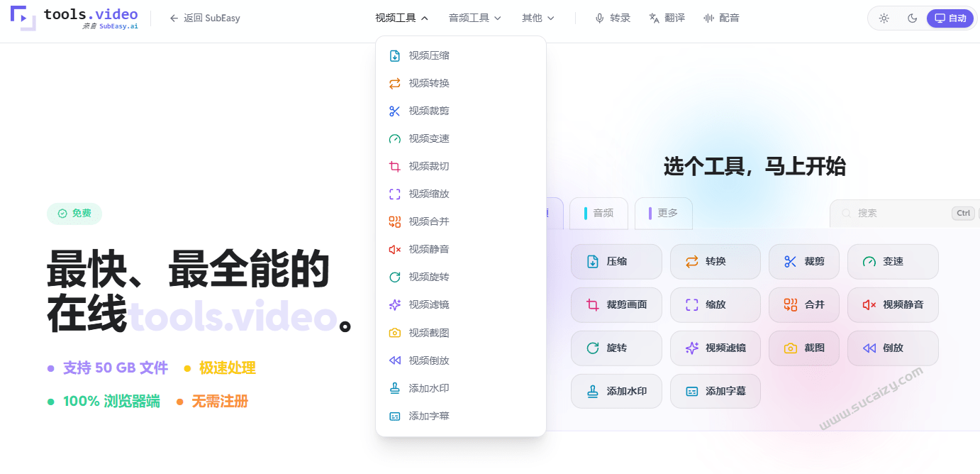This screenshot has height=474, width=980.
Task: Open the 添加水印 tool card
Action: pos(616,391)
